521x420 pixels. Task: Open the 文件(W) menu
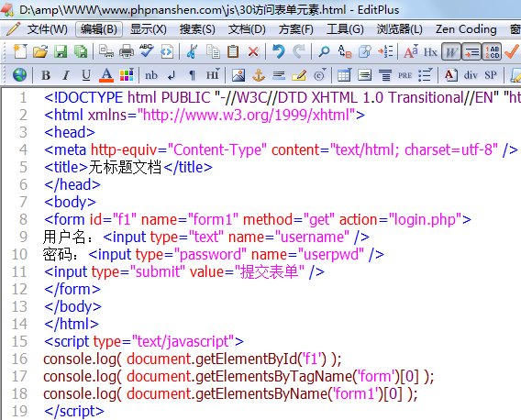click(47, 29)
